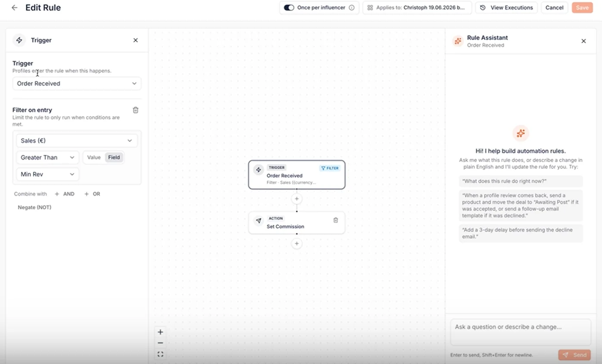Viewport: 602px width, 364px height.
Task: Close the Rule Assistant panel
Action: pos(583,41)
